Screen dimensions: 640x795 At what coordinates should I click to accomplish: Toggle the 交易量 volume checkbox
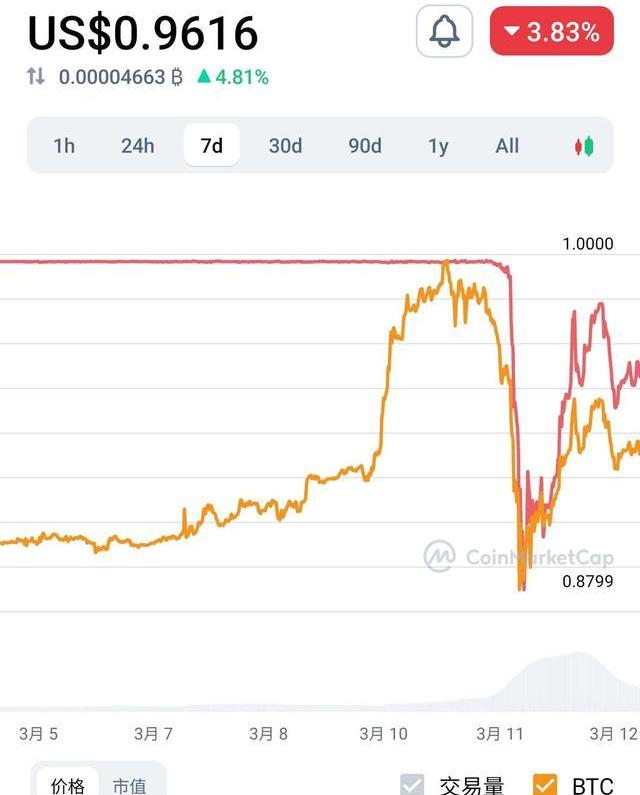click(412, 784)
